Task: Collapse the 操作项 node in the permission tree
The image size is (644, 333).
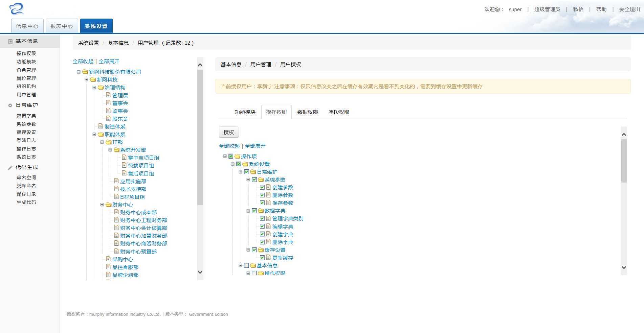Action: pos(225,156)
